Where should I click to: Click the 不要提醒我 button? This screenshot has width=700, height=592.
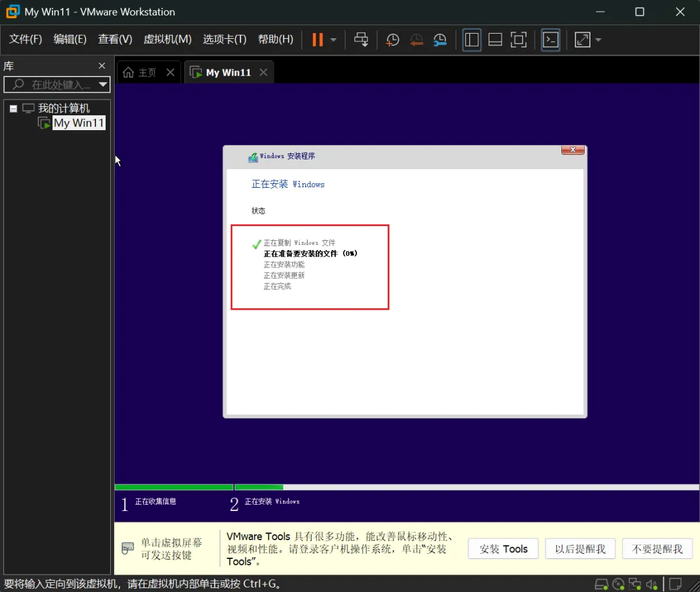(x=657, y=549)
